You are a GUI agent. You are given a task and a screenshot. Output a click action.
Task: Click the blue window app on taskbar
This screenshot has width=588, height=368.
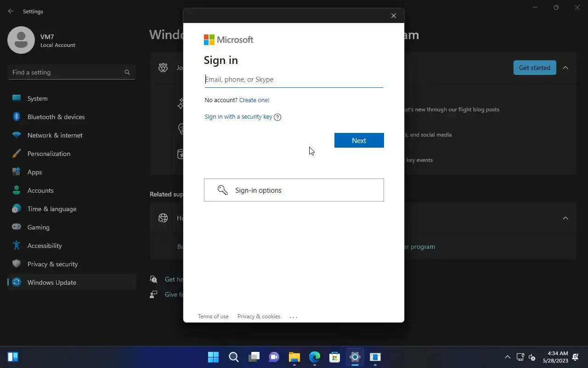375,357
